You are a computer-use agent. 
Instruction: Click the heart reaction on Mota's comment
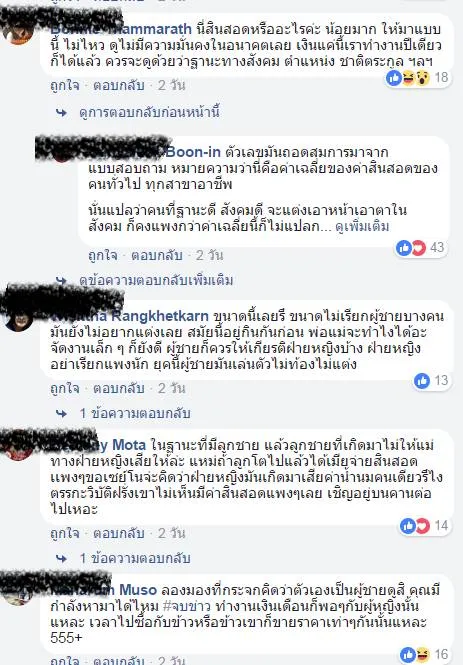pos(422,526)
